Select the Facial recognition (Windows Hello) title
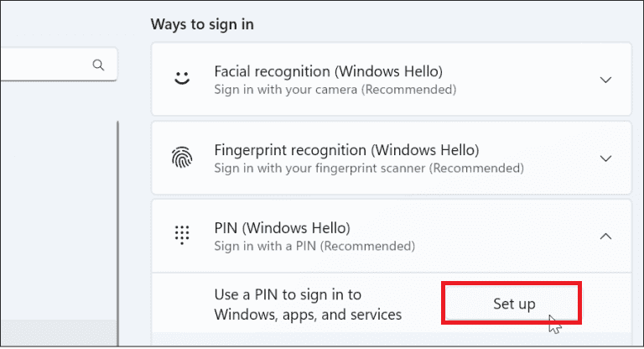Viewport: 644px width, 349px height. coord(328,71)
